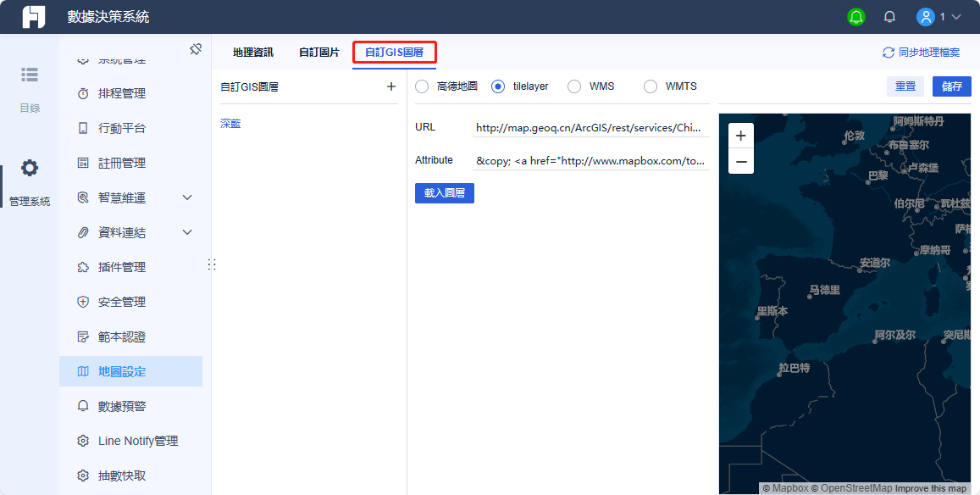The image size is (980, 495).
Task: Click the gray notification bell icon
Action: [x=889, y=16]
